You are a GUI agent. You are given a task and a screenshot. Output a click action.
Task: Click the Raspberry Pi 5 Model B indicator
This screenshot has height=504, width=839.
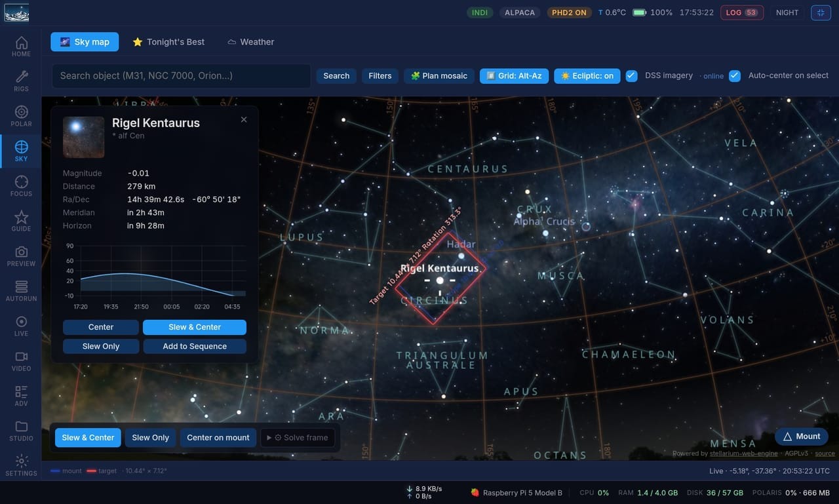click(x=517, y=493)
